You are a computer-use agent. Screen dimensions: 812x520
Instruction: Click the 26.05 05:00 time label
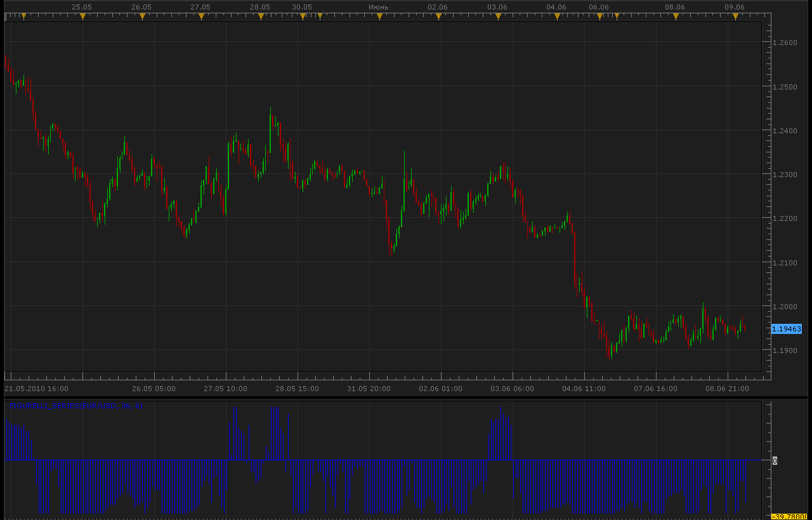coord(154,389)
